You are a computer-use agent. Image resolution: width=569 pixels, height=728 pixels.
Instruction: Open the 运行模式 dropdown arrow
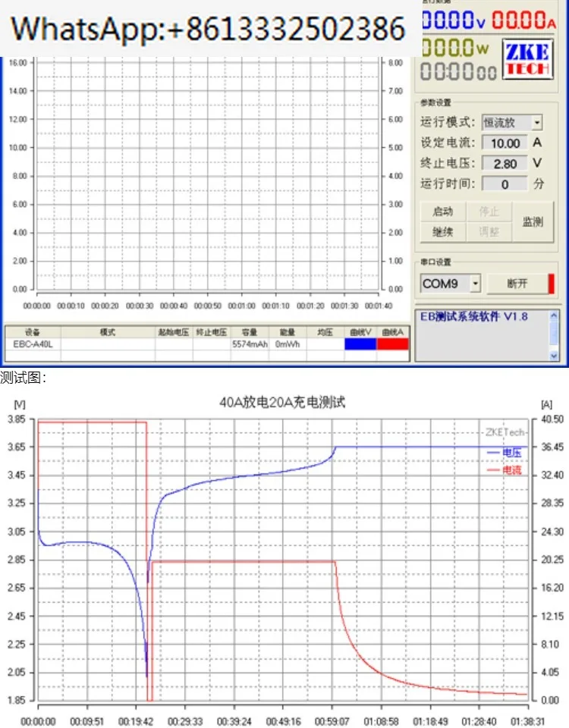[x=536, y=123]
